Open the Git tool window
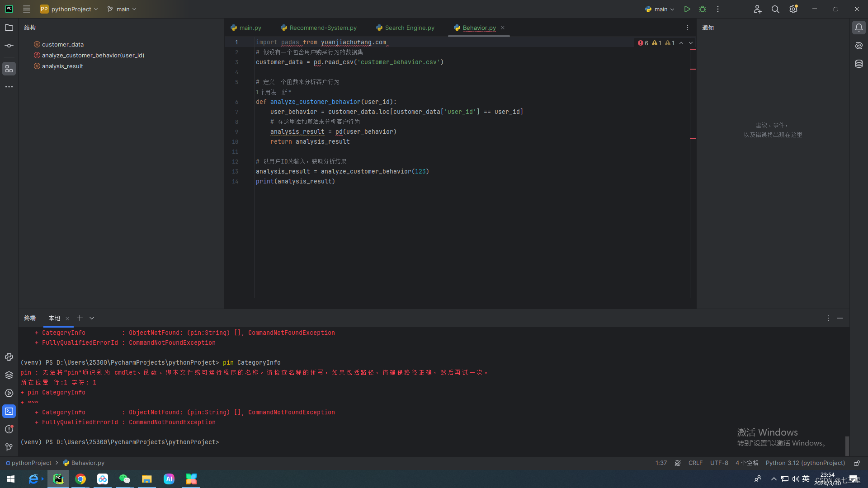This screenshot has height=488, width=868. (x=9, y=447)
